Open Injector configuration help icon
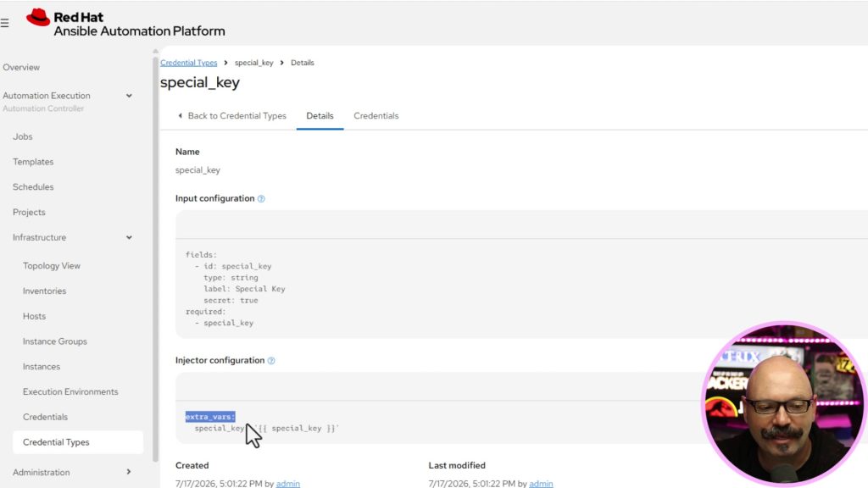Screen dimensions: 868x488 click(271, 361)
